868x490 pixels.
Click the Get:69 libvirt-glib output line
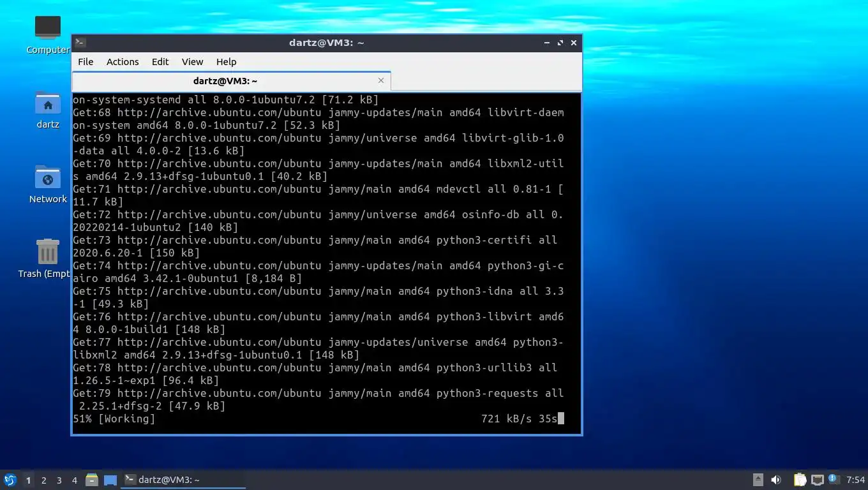(x=318, y=144)
